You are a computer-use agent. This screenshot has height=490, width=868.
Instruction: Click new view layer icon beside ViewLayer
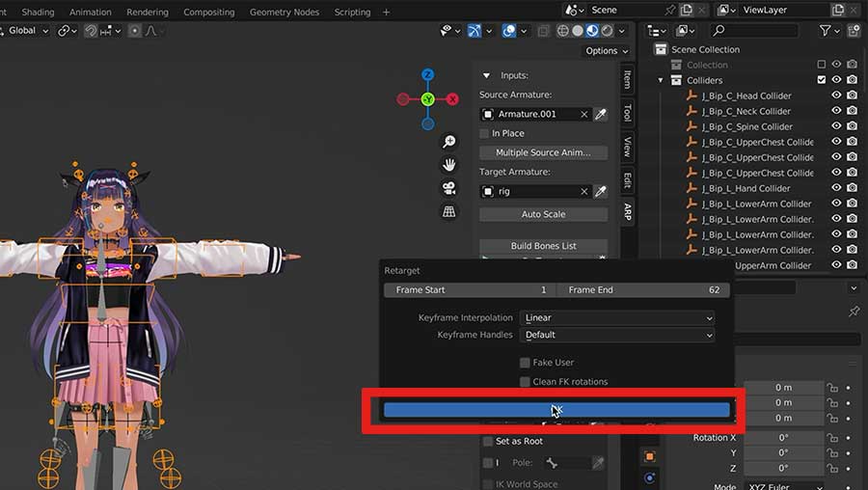(837, 10)
